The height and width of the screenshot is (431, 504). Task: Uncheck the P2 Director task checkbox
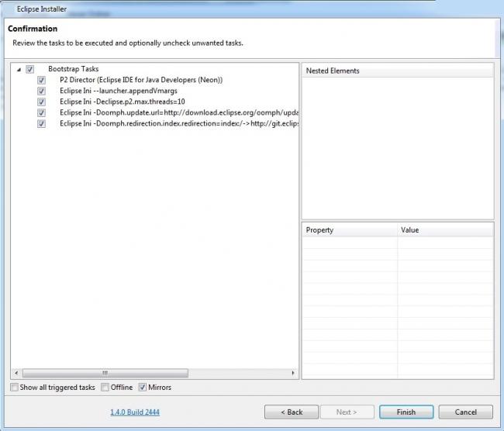[41, 80]
